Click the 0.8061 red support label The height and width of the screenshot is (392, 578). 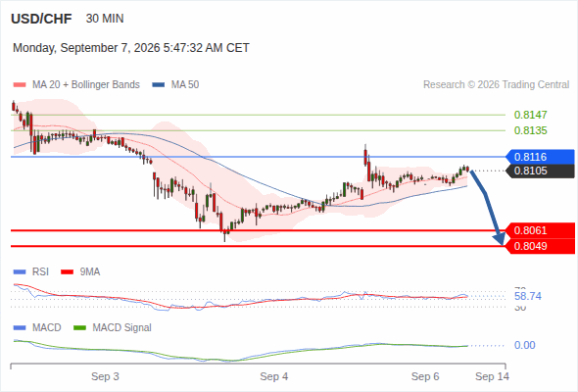[x=540, y=230]
